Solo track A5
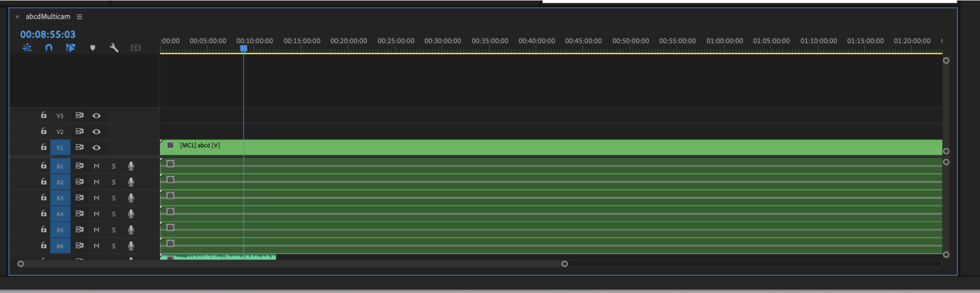Screen dimensions: 980x293 point(114,230)
